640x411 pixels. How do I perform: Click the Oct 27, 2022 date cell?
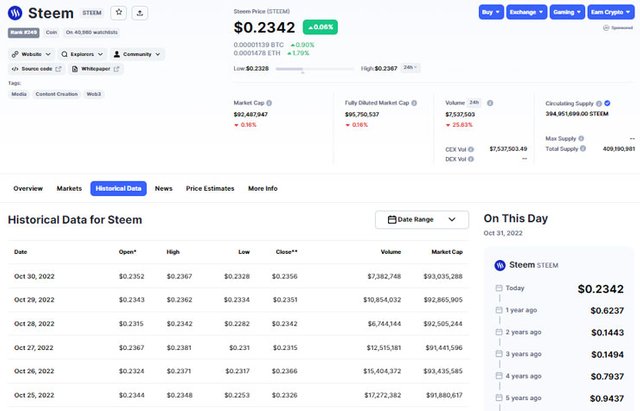pyautogui.click(x=34, y=348)
